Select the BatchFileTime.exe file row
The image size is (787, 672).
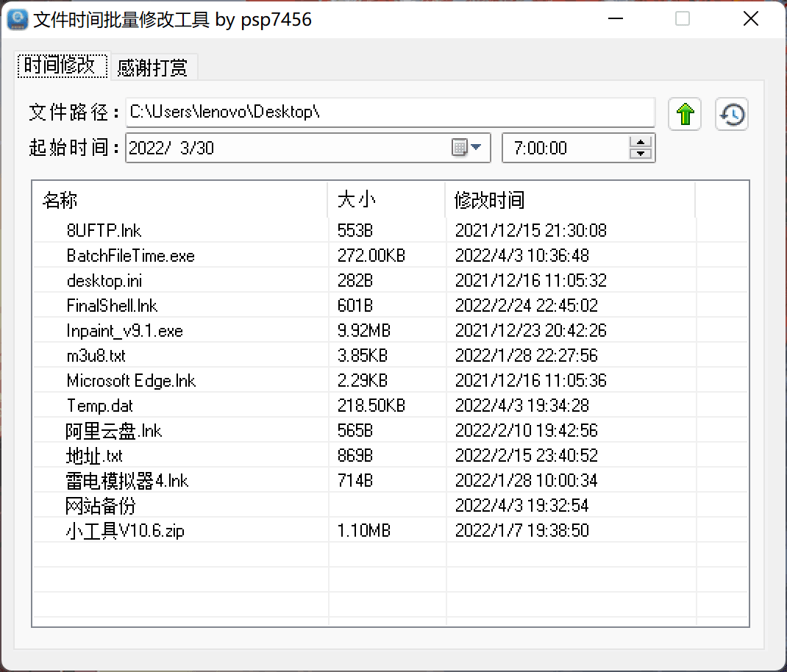(130, 256)
